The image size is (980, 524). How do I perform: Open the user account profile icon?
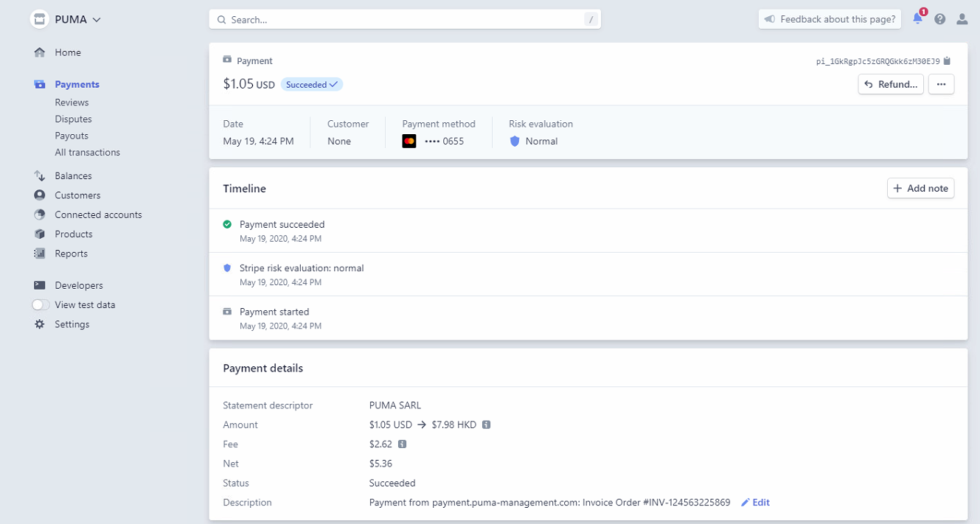[x=962, y=19]
